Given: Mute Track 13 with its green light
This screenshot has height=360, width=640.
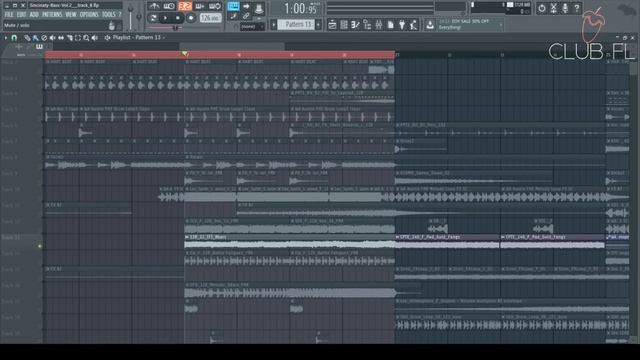Looking at the screenshot, I should coord(40,246).
